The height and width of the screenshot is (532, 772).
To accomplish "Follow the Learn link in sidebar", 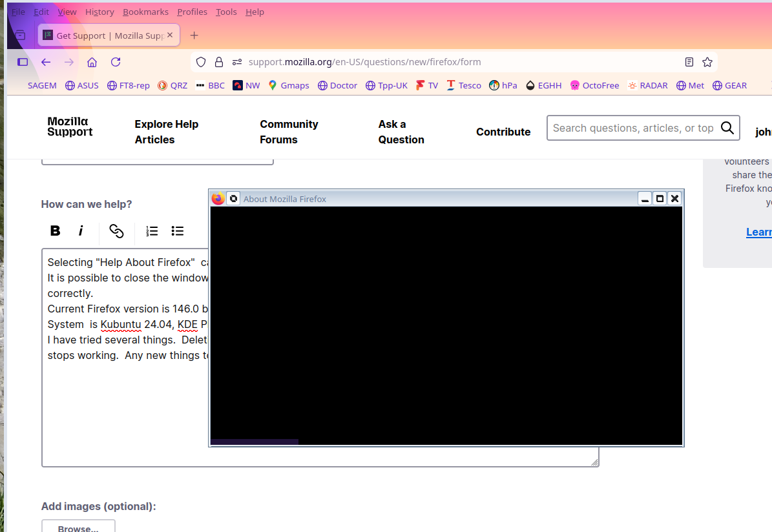I will point(758,232).
